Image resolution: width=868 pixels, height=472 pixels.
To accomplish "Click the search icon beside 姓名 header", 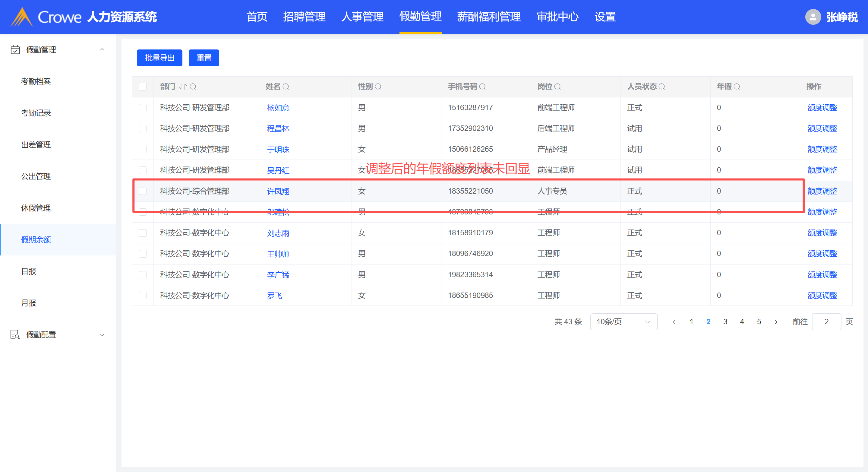I will (x=286, y=87).
